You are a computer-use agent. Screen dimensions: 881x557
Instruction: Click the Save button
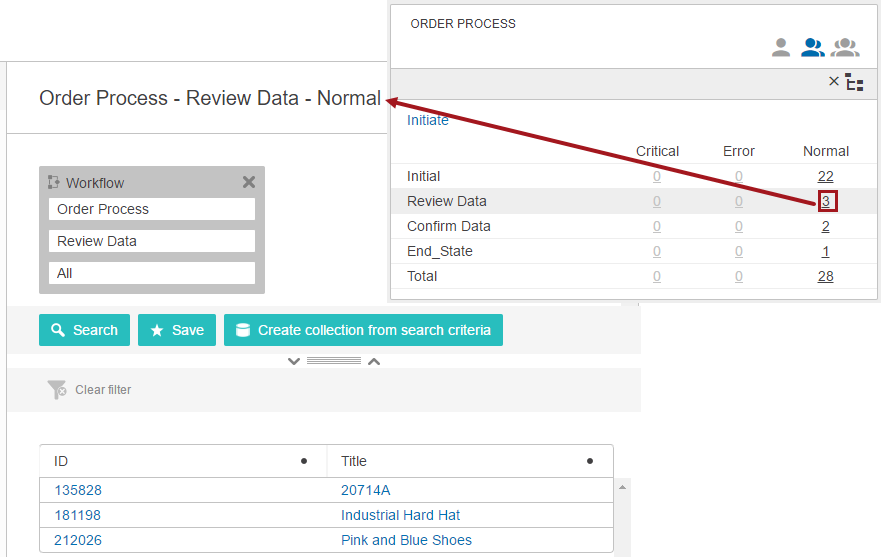pyautogui.click(x=177, y=330)
